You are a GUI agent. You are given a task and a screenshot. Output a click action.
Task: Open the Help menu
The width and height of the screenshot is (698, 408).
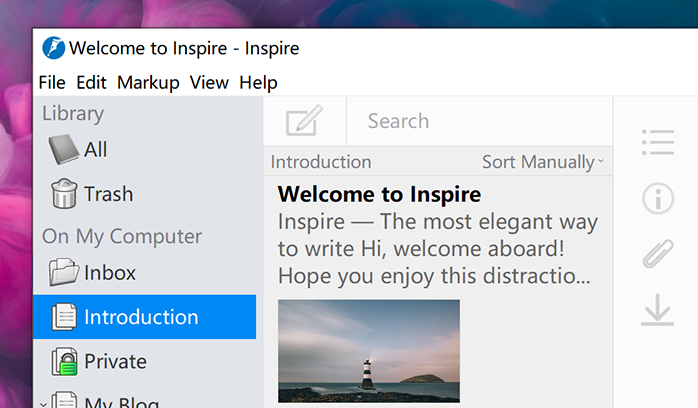point(258,82)
